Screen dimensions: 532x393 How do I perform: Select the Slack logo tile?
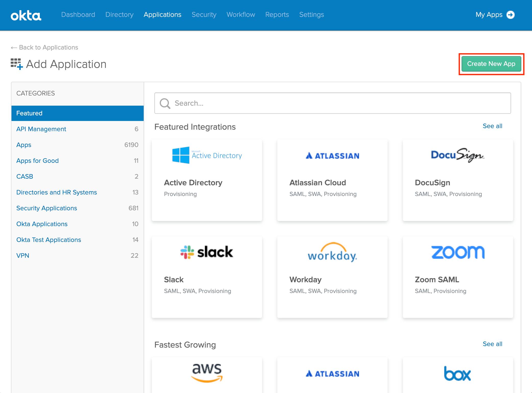click(207, 252)
